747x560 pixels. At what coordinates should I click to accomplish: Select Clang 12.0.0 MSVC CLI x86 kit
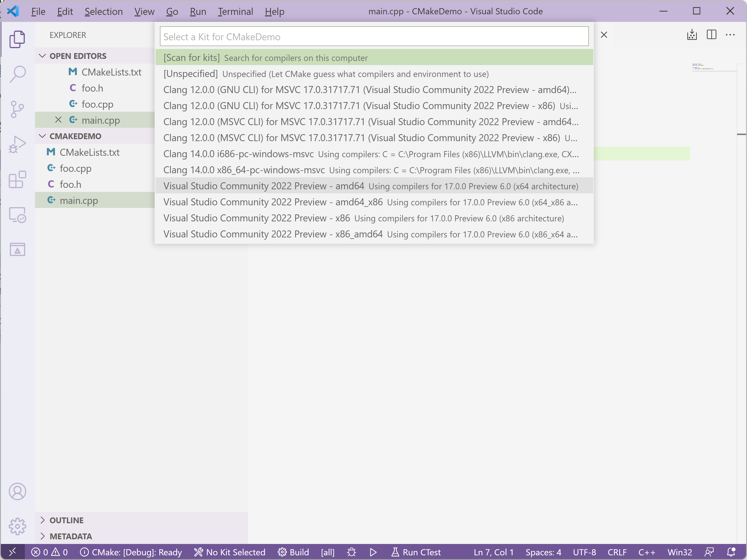click(374, 138)
